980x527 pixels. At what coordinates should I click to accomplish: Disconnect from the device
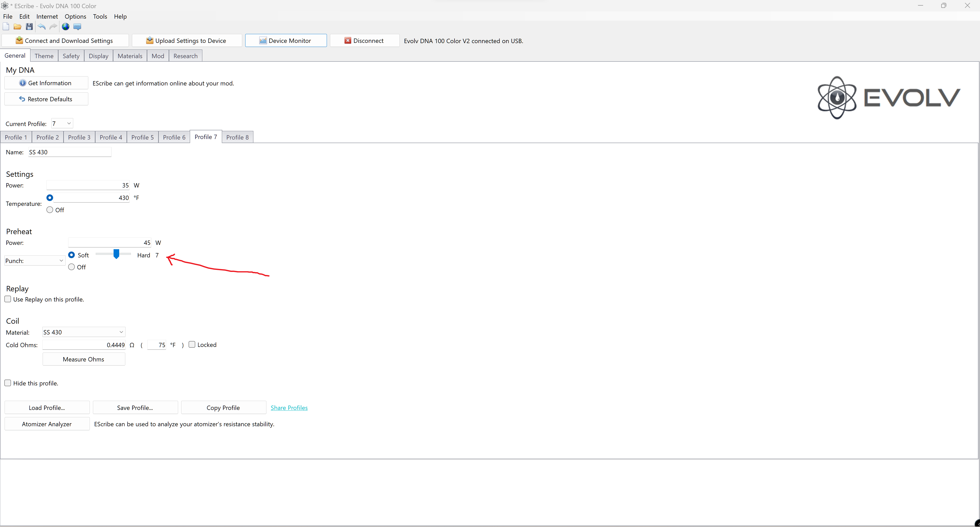364,41
